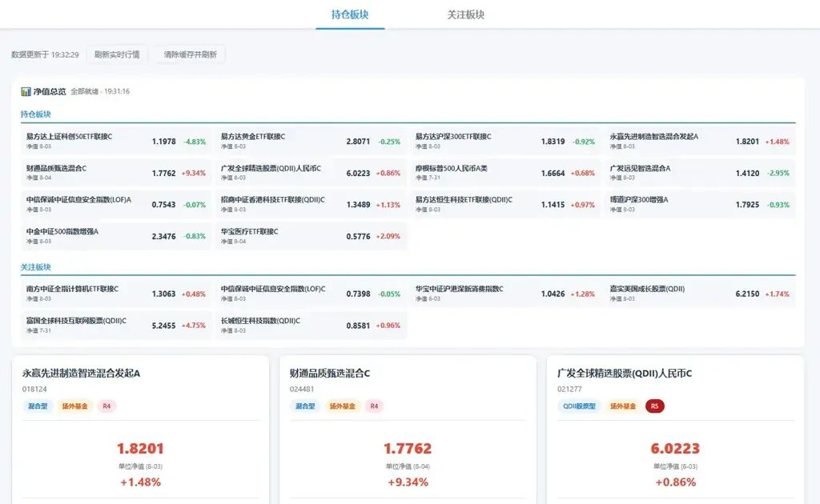Click the 关注板块 section heading
This screenshot has height=504, width=820.
(35, 267)
